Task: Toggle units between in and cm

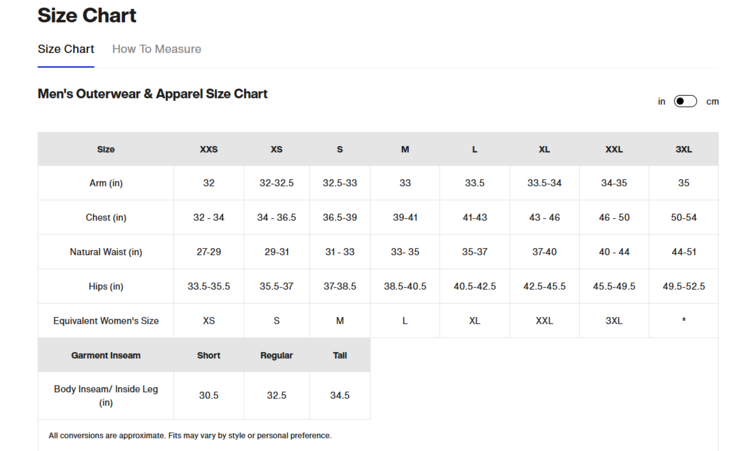Action: (x=685, y=101)
